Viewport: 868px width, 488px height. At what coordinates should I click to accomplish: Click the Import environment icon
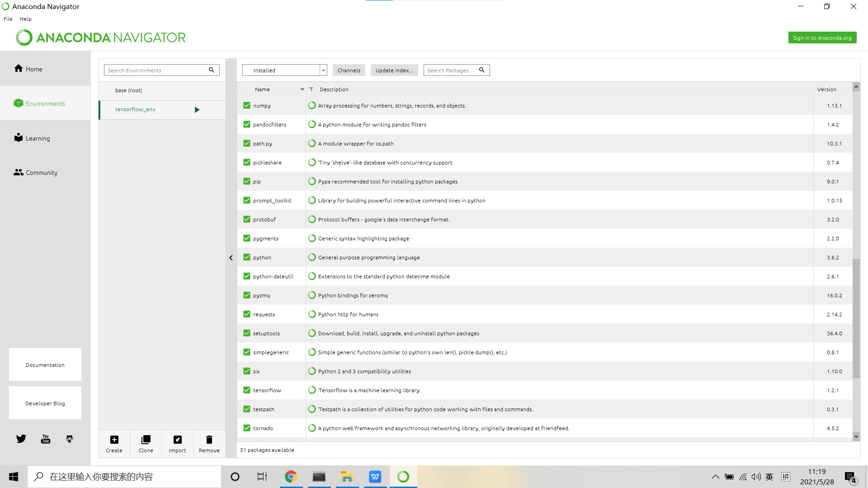point(178,440)
